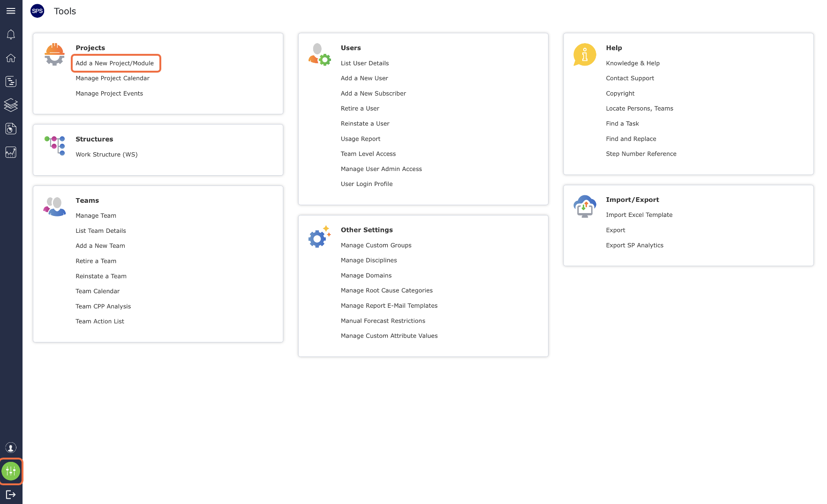
Task: Open Manage Custom Attribute Values
Action: click(389, 336)
